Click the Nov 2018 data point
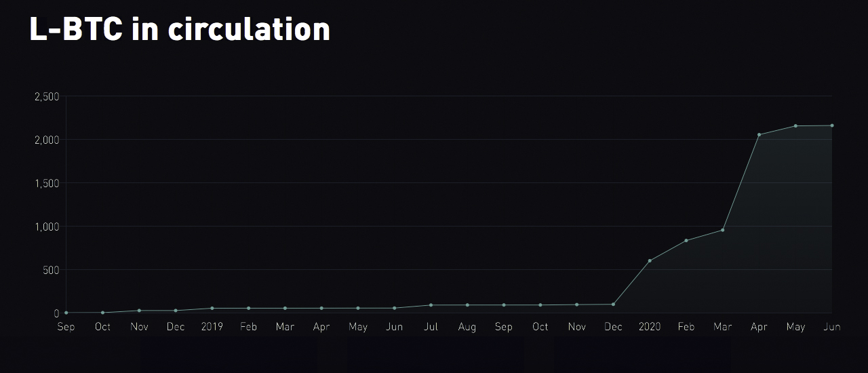This screenshot has width=868, height=373. coord(139,311)
